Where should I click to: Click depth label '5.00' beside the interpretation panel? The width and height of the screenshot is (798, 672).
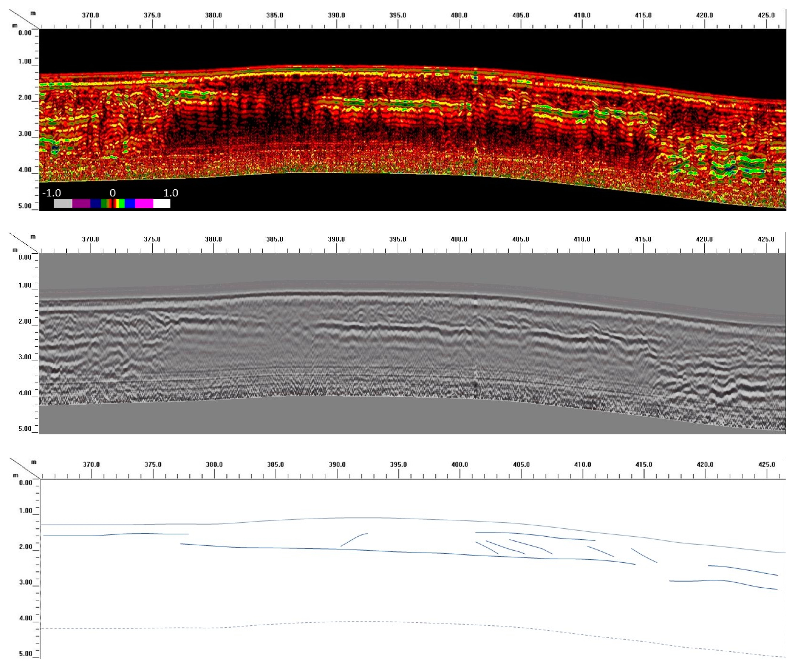(26, 654)
